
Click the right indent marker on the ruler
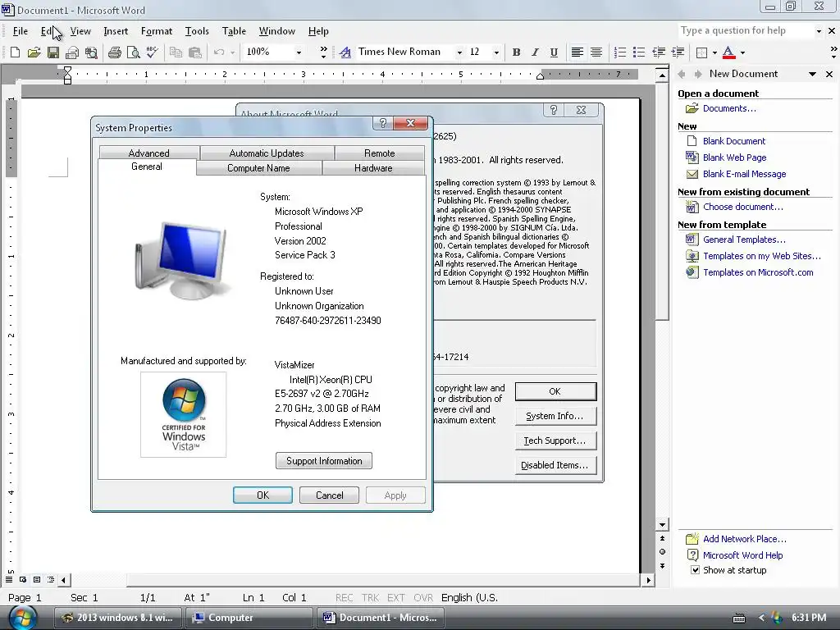click(540, 76)
